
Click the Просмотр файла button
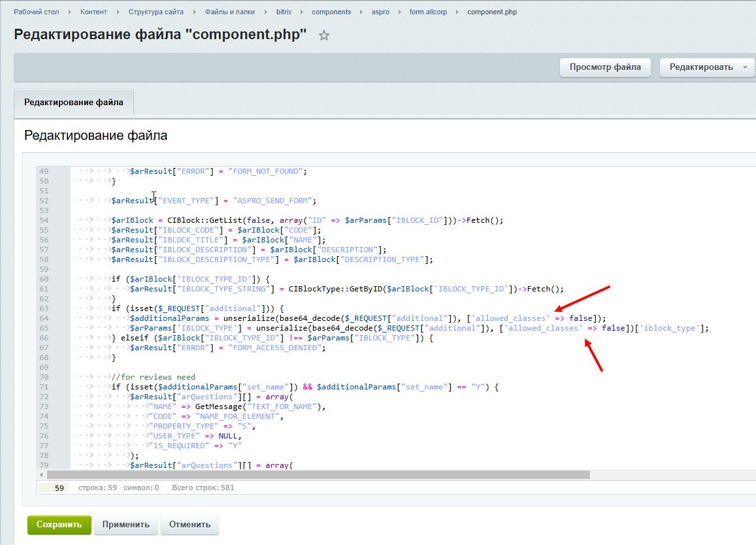click(x=605, y=67)
